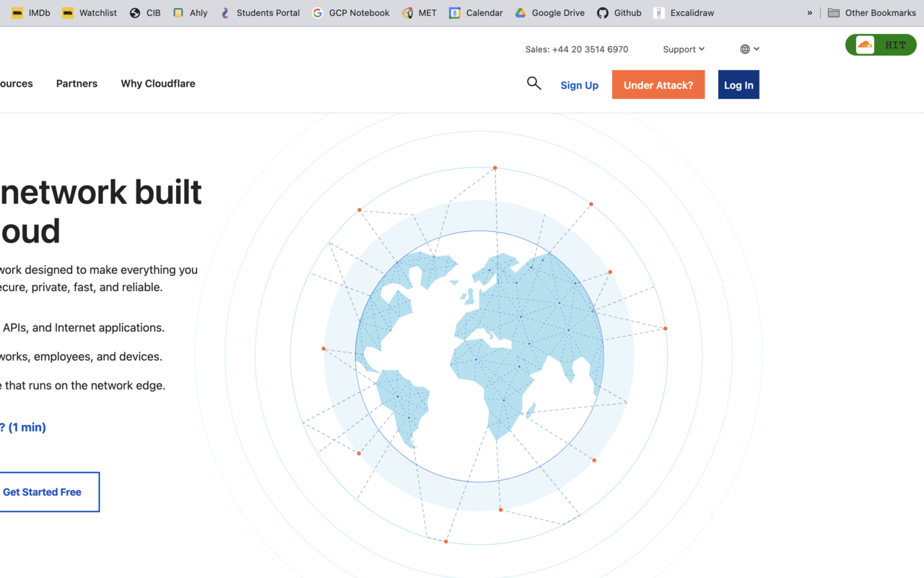Click the world map globe illustration

point(479,356)
